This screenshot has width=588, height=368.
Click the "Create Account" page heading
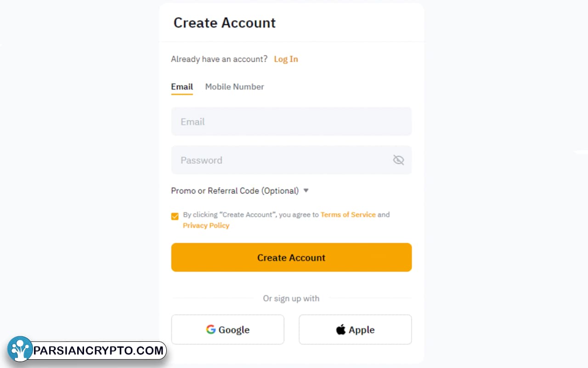225,23
